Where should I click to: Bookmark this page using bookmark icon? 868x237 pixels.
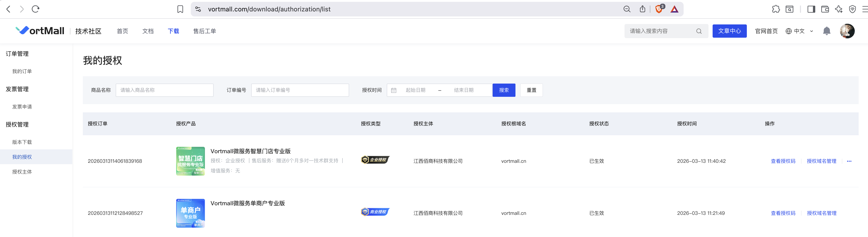[180, 9]
